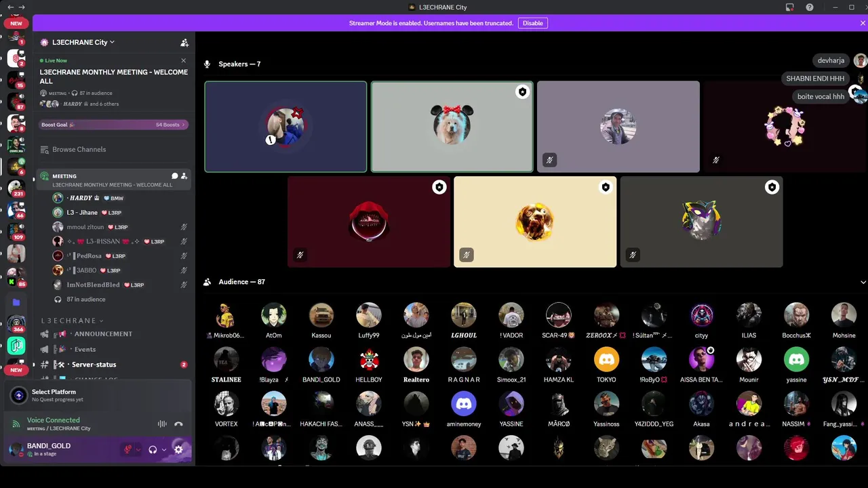Toggle noise suppression waveform icon

[162, 424]
